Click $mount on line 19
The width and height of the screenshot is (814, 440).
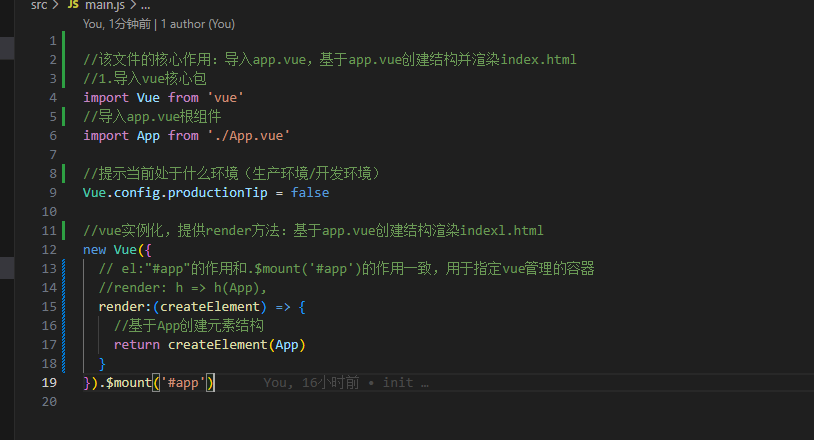129,382
